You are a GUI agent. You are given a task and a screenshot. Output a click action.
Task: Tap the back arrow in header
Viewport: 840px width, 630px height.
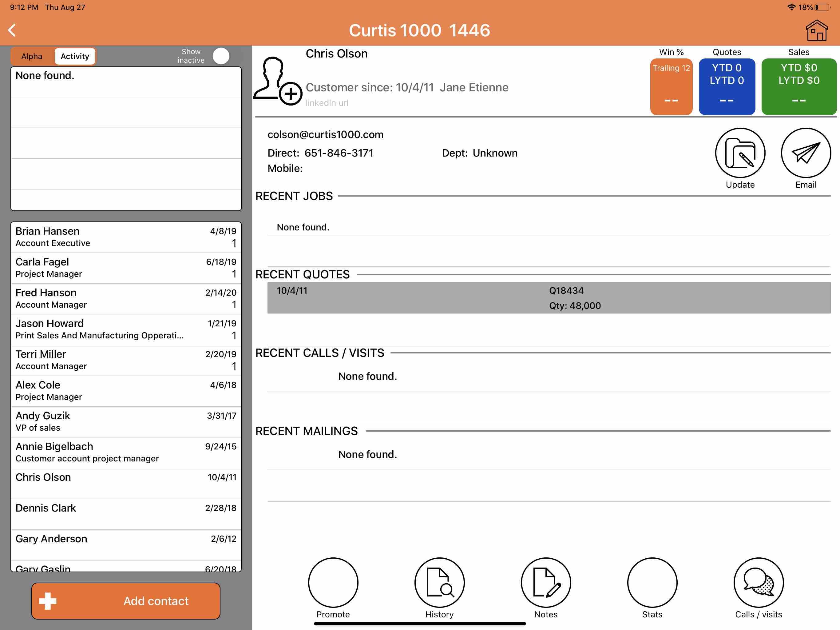click(x=12, y=30)
